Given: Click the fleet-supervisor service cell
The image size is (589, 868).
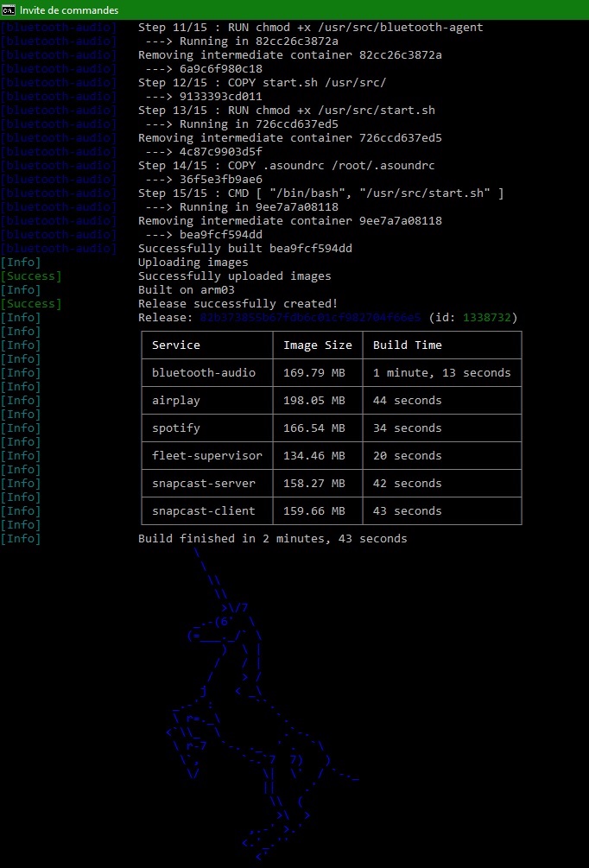Looking at the screenshot, I should click(x=207, y=456).
